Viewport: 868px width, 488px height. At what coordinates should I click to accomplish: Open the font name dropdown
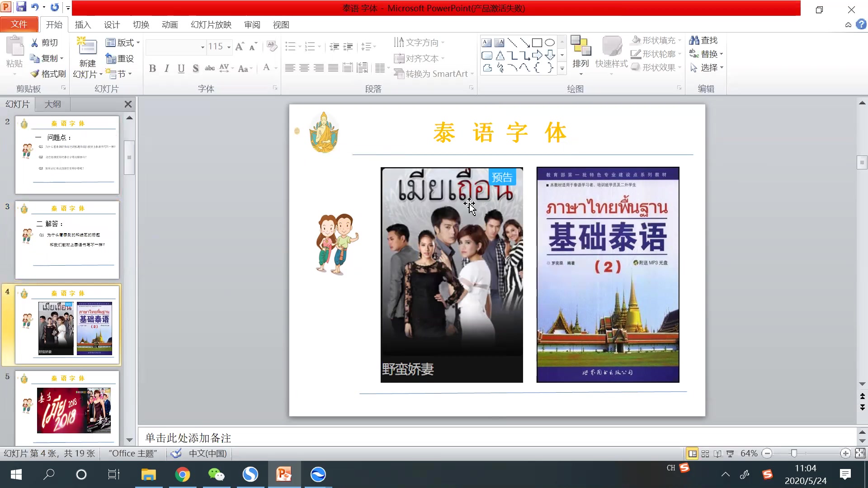tap(203, 47)
